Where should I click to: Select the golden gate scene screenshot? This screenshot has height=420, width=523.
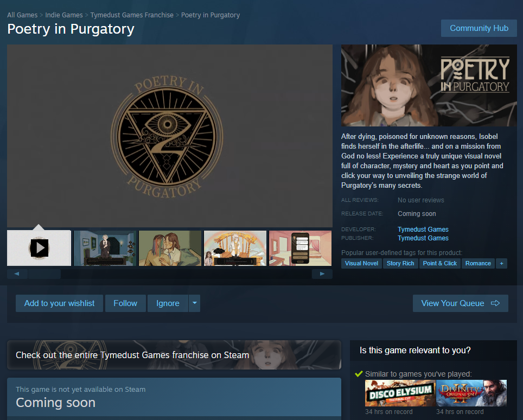(x=235, y=248)
